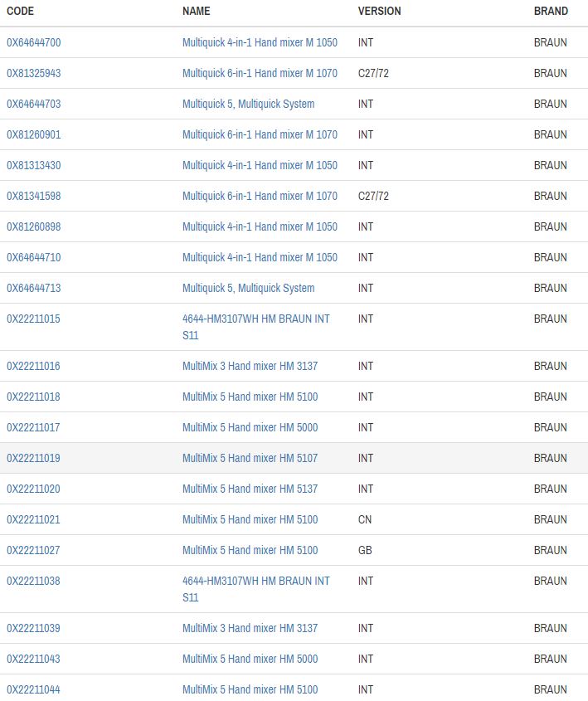
Task: Open product code 0X64644700 link
Action: click(x=34, y=42)
